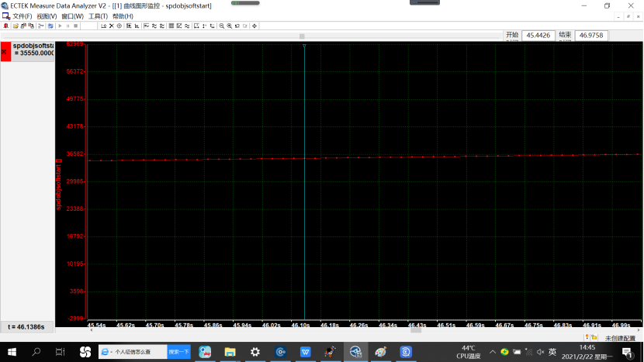Zoom out with the minus magnifier icon

pyautogui.click(x=221, y=26)
